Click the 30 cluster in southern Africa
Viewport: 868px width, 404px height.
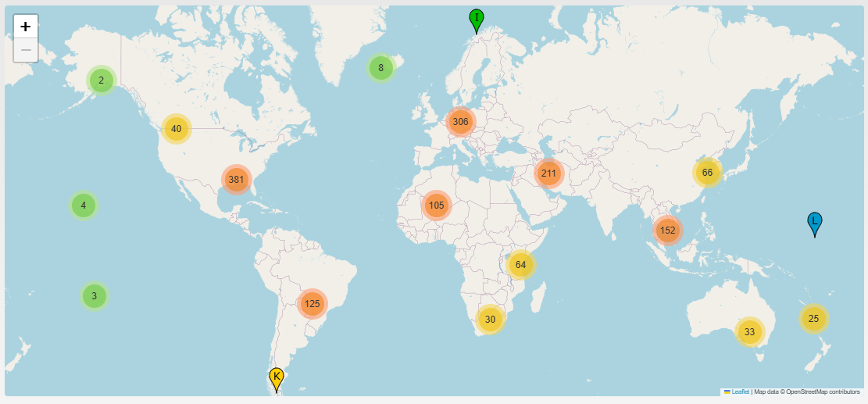tap(490, 319)
